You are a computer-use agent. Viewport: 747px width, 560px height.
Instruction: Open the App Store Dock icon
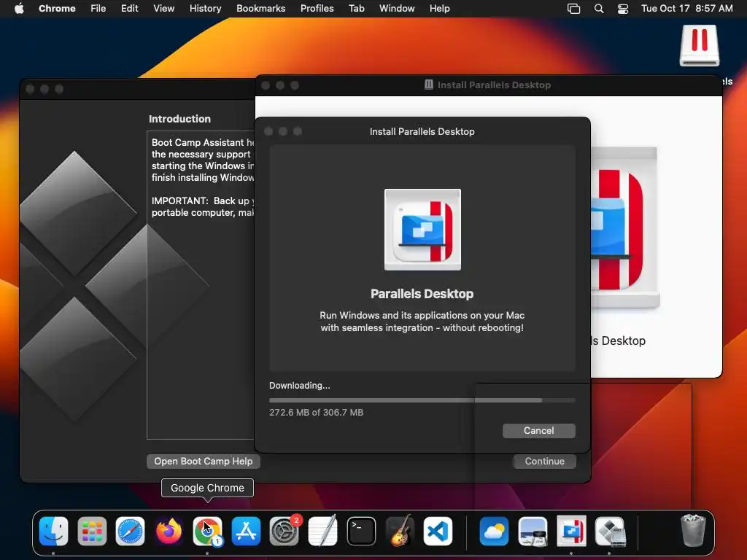[x=246, y=531]
